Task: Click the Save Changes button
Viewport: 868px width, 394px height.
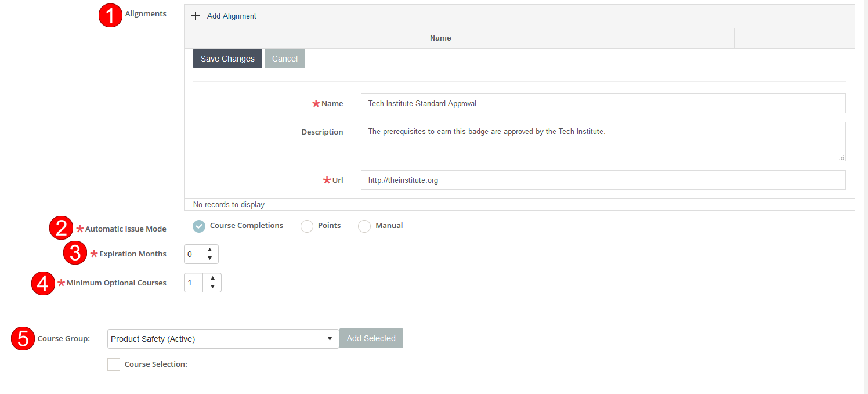Action: [227, 59]
